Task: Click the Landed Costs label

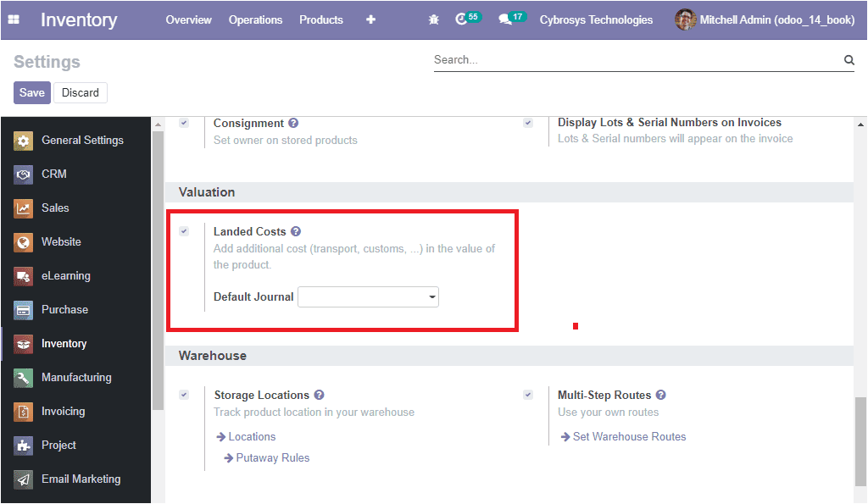Action: 250,232
